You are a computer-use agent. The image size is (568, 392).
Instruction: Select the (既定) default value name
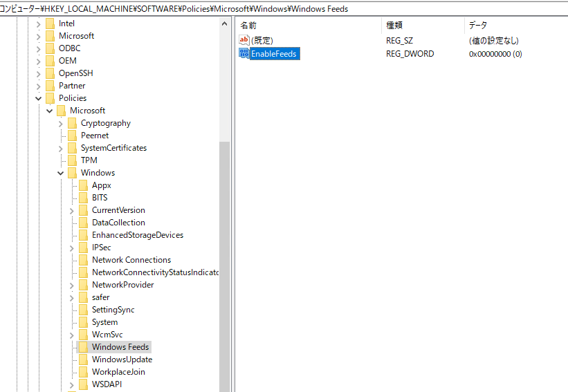click(x=262, y=41)
